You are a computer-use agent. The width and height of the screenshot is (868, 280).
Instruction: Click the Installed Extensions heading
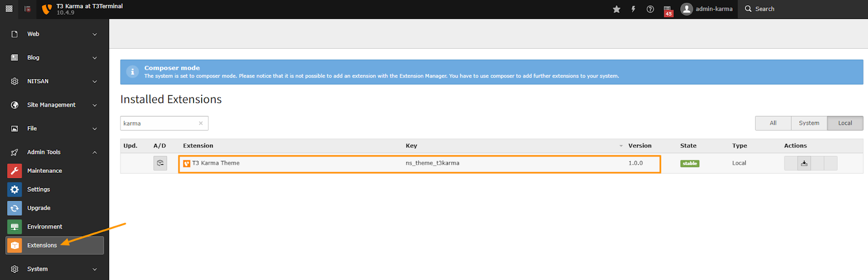tap(171, 99)
